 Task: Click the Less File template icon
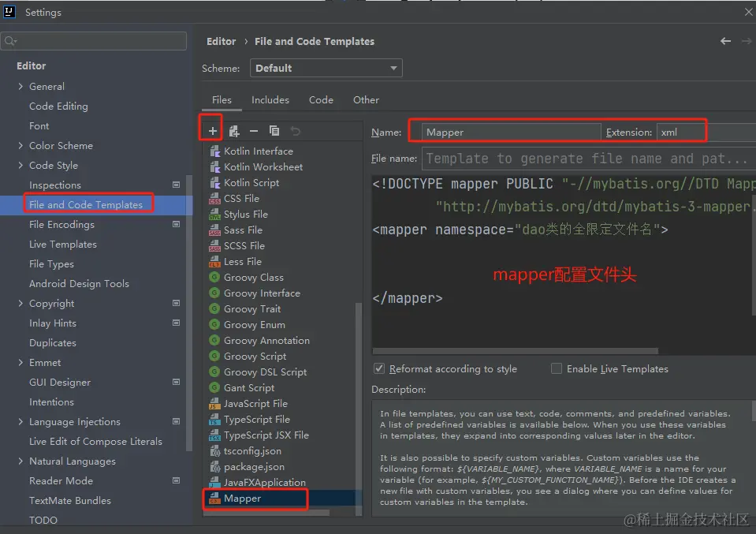click(214, 262)
